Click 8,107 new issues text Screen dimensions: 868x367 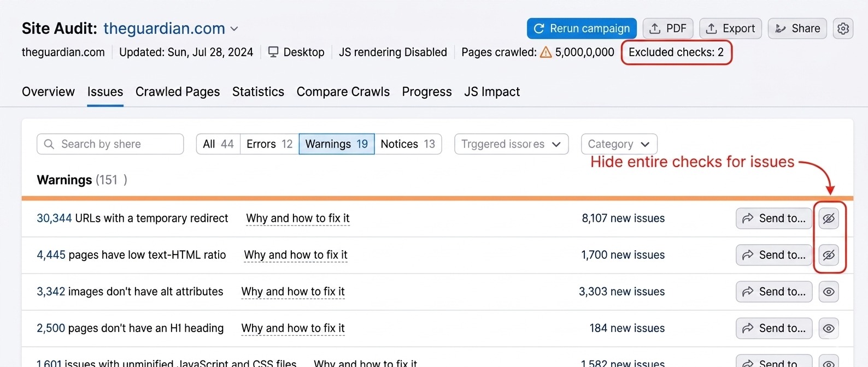[x=623, y=218]
